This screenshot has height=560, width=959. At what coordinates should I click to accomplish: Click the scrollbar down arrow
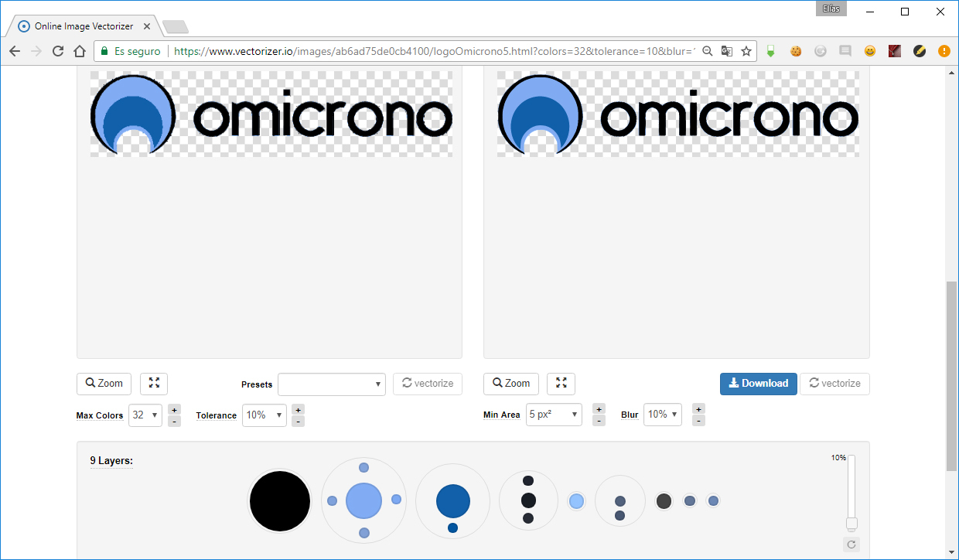pos(951,553)
